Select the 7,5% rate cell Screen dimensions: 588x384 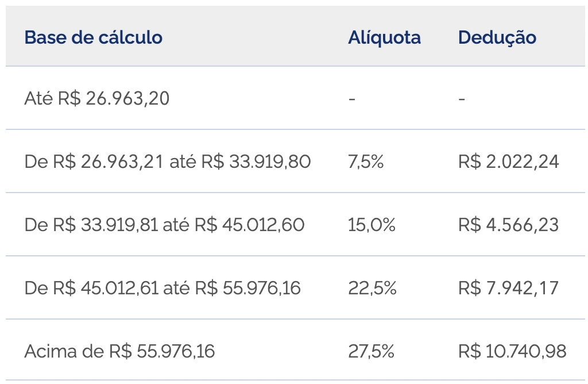[366, 162]
